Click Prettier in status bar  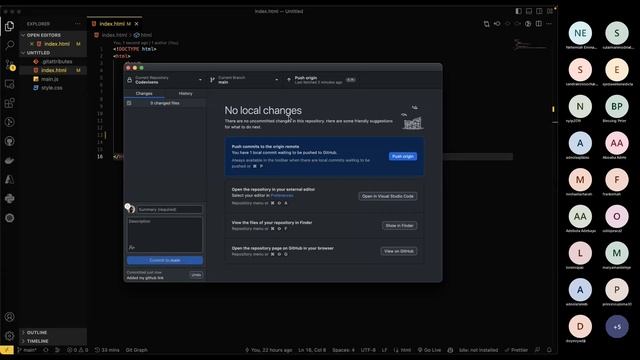tap(516, 350)
